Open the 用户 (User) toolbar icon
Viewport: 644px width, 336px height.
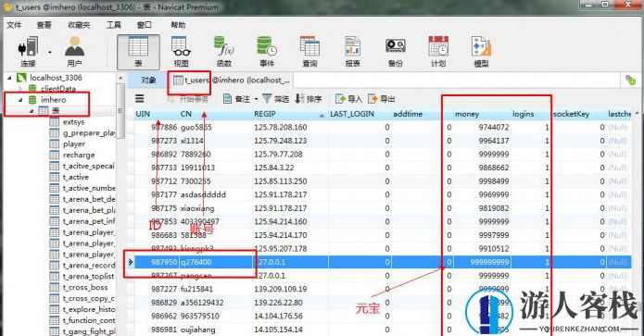[74, 51]
